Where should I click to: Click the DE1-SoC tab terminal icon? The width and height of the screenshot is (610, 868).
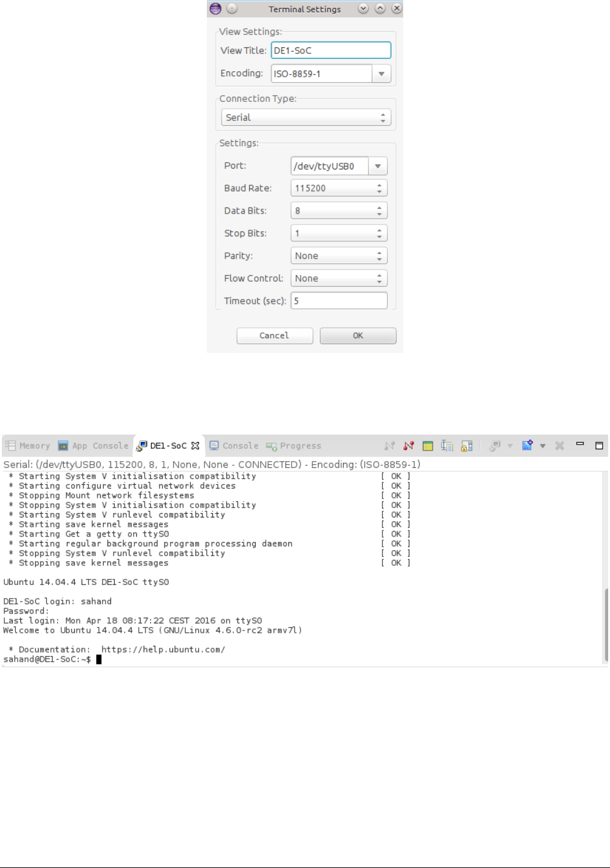pyautogui.click(x=142, y=446)
